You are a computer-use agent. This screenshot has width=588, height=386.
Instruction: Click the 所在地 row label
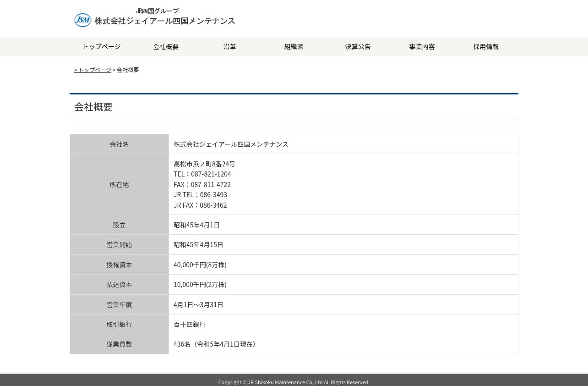[x=119, y=184]
